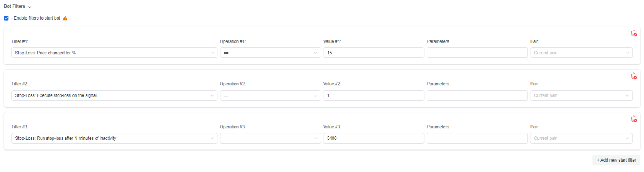Click the Value #1 field containing 15

(x=373, y=53)
